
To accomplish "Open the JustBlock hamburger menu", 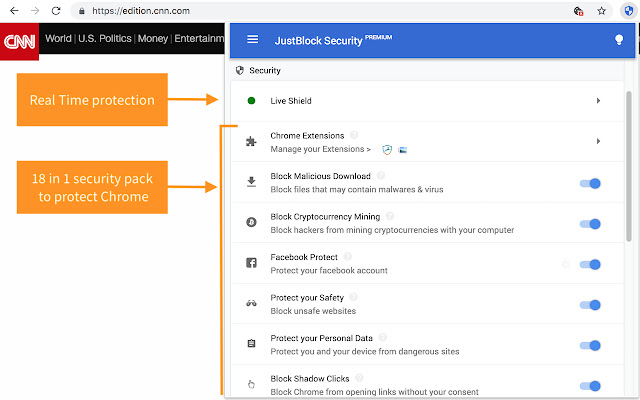I will coord(252,40).
